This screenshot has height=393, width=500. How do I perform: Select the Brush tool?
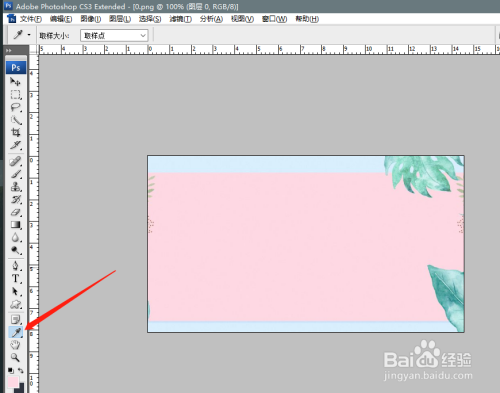coord(15,174)
